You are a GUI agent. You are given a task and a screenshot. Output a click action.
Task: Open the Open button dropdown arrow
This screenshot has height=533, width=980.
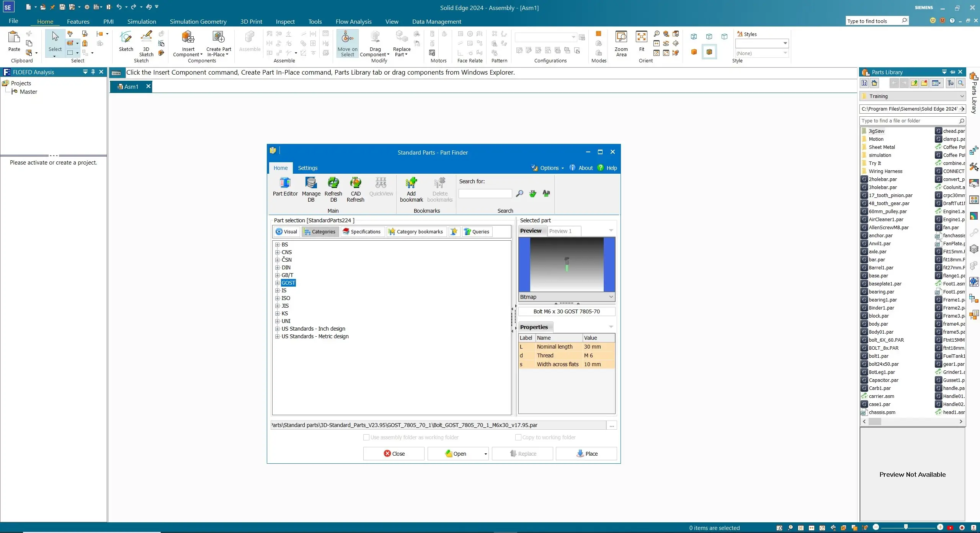tap(485, 454)
